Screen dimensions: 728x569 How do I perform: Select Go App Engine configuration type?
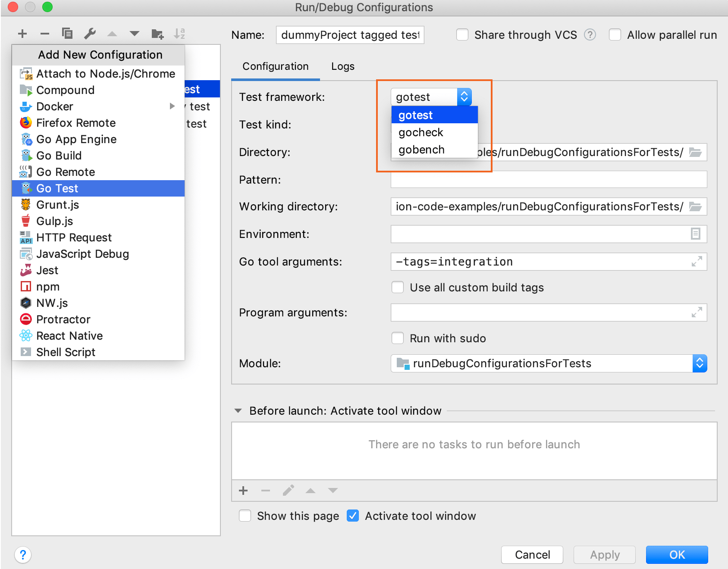(x=98, y=139)
